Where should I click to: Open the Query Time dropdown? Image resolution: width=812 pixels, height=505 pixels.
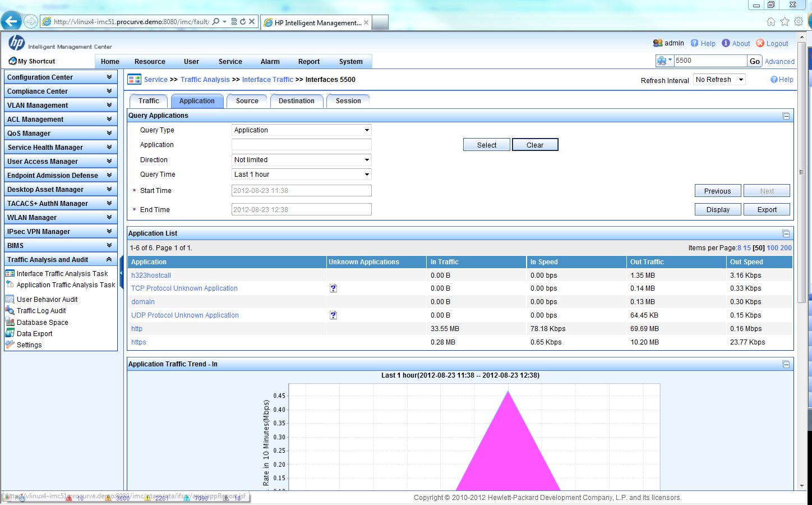[302, 175]
